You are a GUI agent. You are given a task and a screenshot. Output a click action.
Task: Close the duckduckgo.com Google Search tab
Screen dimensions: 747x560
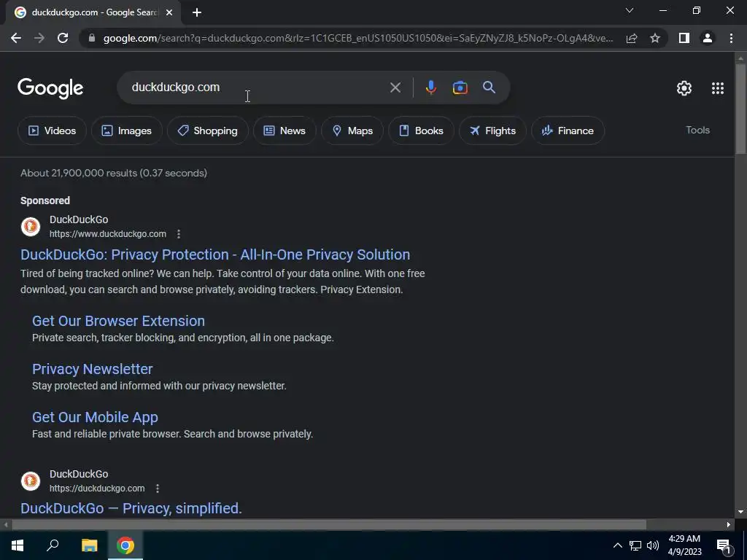pos(169,13)
